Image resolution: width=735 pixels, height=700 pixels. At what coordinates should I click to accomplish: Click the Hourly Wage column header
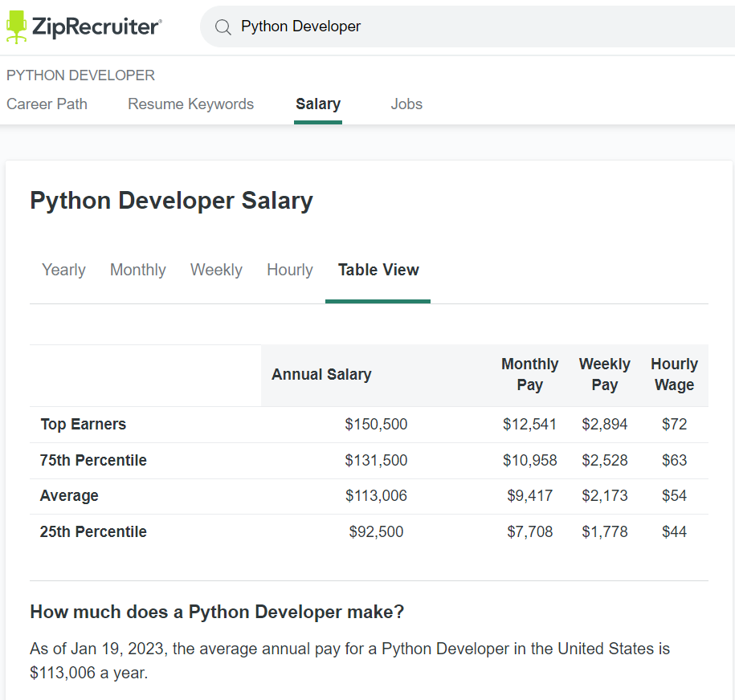[674, 375]
